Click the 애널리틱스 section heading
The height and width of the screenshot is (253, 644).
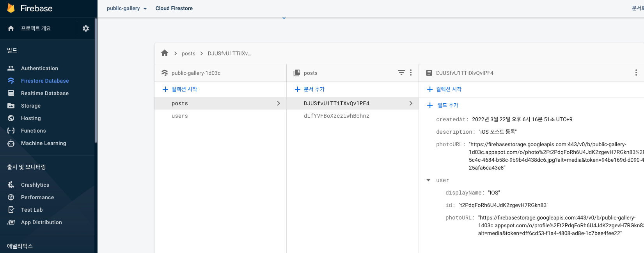point(20,246)
